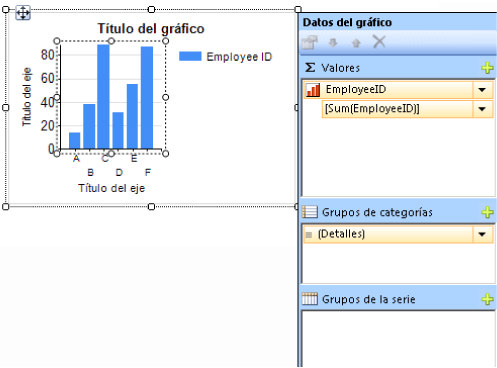The height and width of the screenshot is (368, 497).
Task: Click the tallest bar for category C
Action: click(x=103, y=97)
